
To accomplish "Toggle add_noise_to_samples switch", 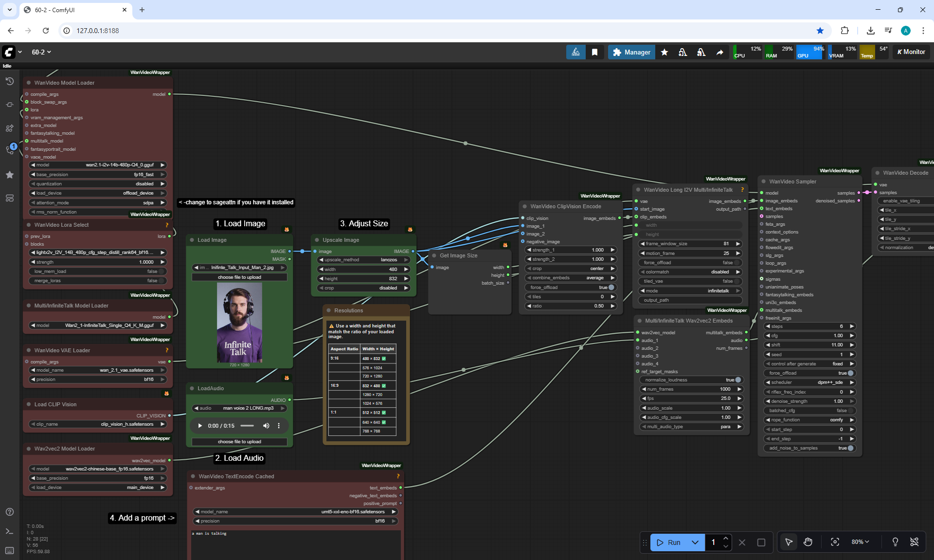I will pos(850,448).
